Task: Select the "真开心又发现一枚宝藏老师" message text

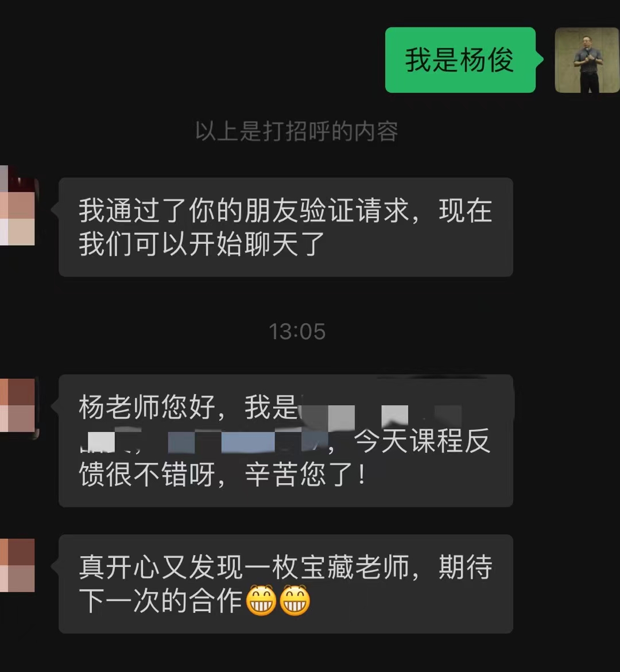Action: (x=244, y=567)
